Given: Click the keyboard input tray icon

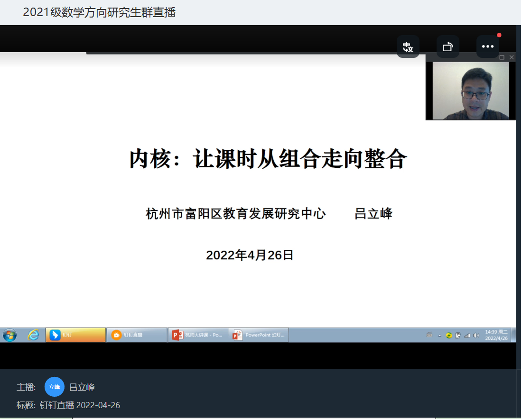Looking at the screenshot, I should (429, 335).
